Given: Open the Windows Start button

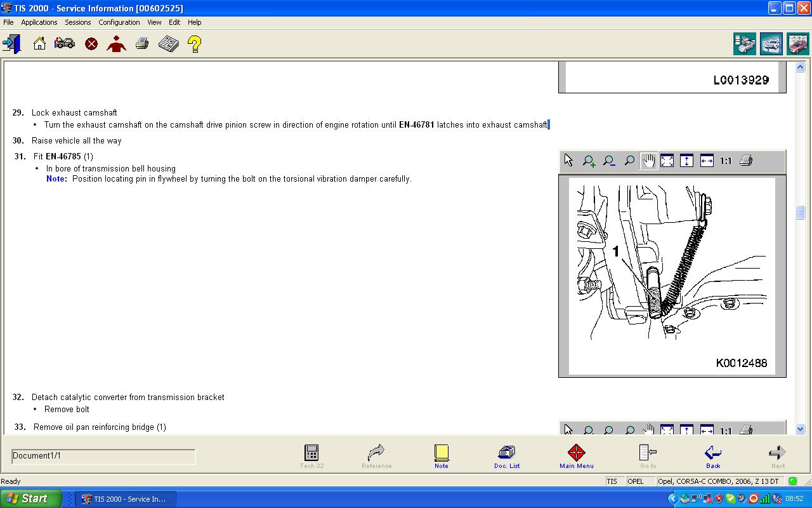Looking at the screenshot, I should coord(29,498).
